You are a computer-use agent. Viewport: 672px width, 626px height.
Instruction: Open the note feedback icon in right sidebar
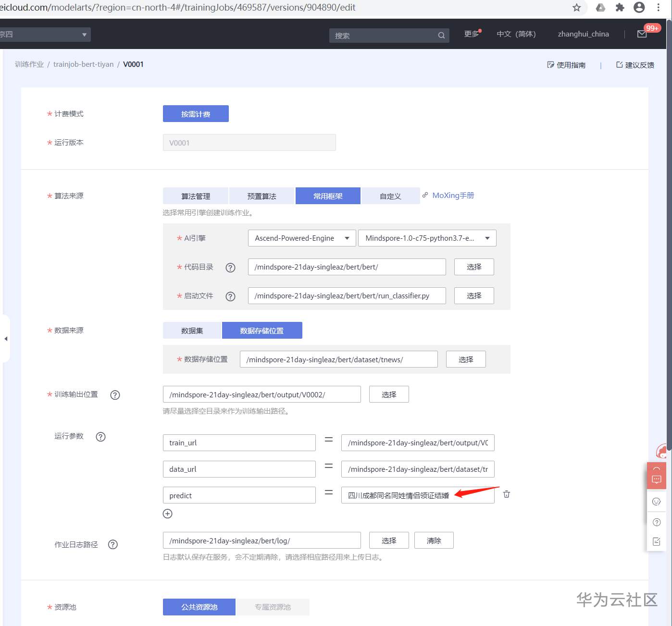(x=657, y=541)
